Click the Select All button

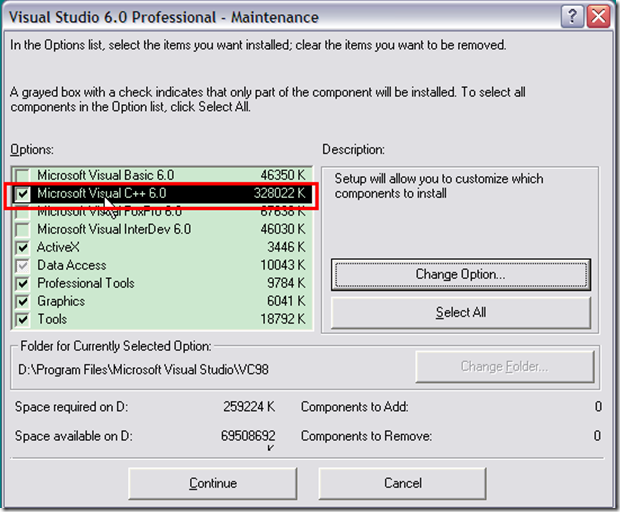(461, 312)
